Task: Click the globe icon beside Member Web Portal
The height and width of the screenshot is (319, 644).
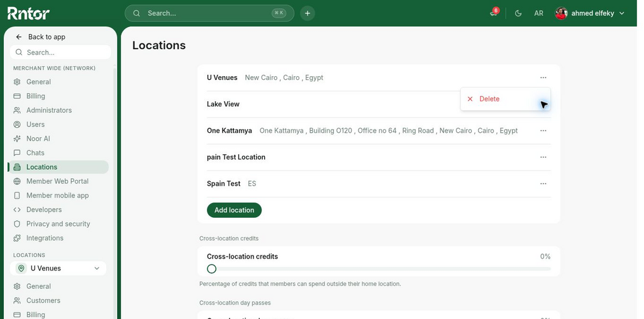Action: tap(17, 181)
